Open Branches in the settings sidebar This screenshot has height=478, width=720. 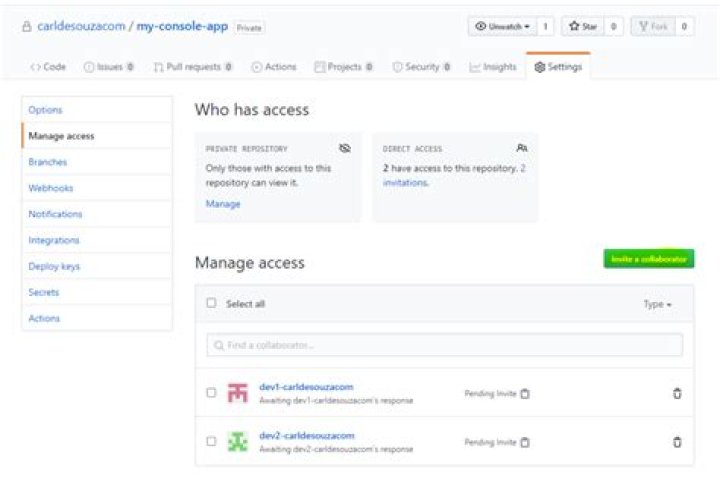(48, 162)
